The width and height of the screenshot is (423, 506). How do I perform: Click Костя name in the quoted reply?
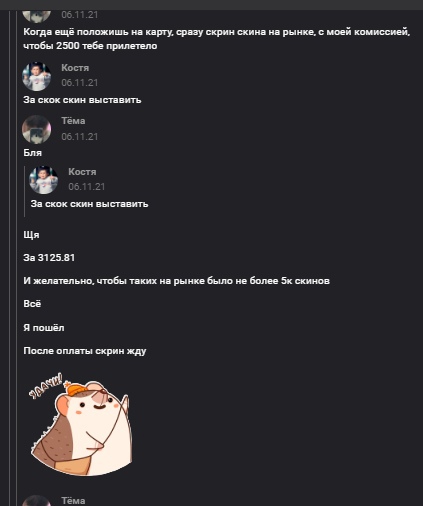[x=82, y=172]
